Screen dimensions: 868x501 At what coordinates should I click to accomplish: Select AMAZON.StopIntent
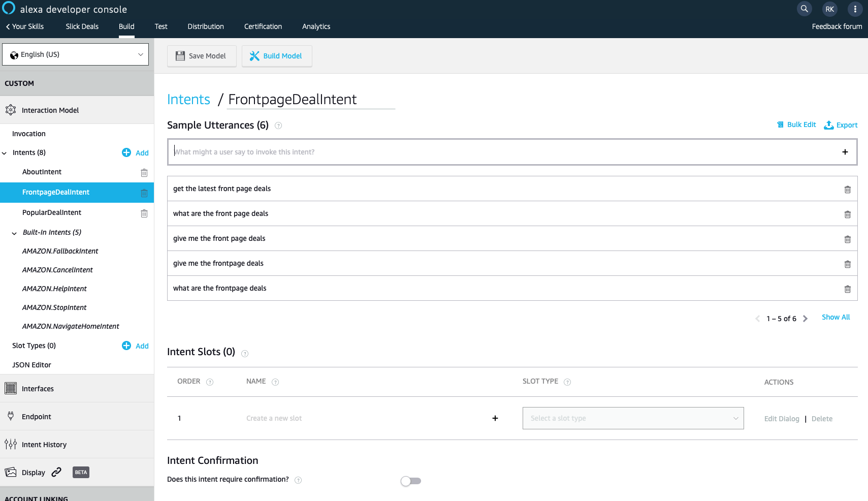pyautogui.click(x=54, y=307)
